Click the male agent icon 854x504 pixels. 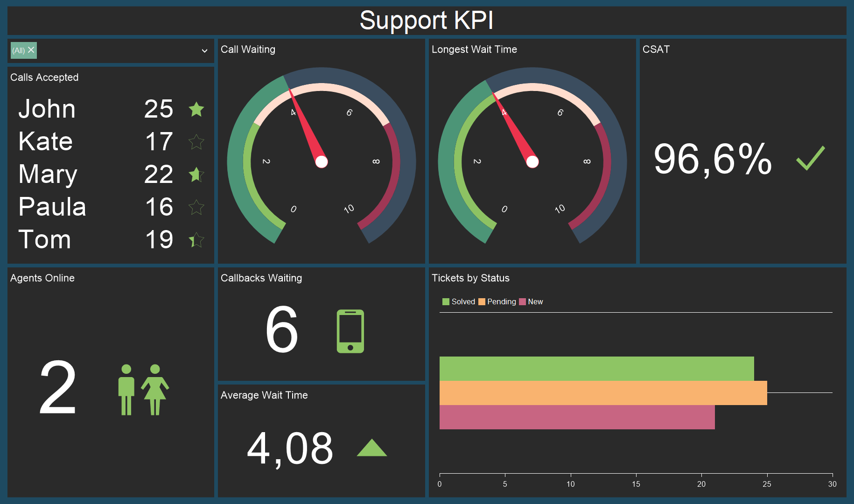126,390
